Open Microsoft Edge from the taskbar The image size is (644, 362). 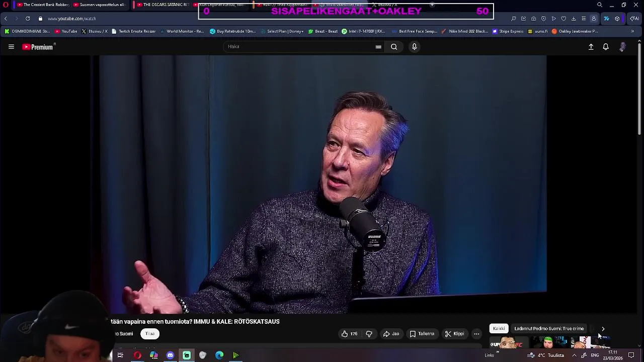(219, 355)
